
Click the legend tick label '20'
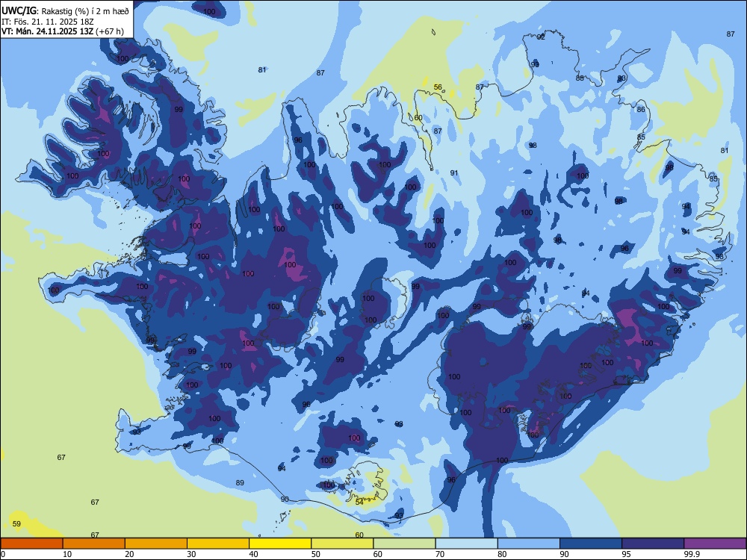pos(129,554)
